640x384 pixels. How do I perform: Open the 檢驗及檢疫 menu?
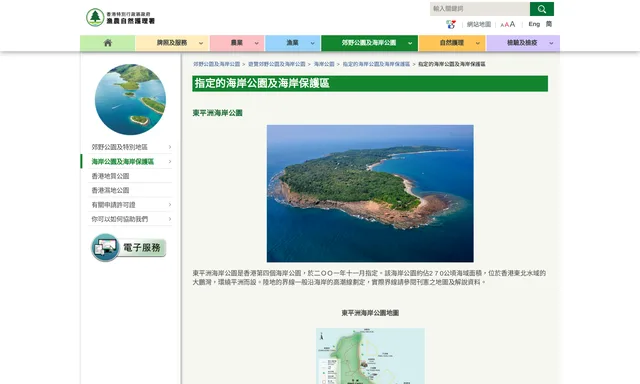[522, 43]
